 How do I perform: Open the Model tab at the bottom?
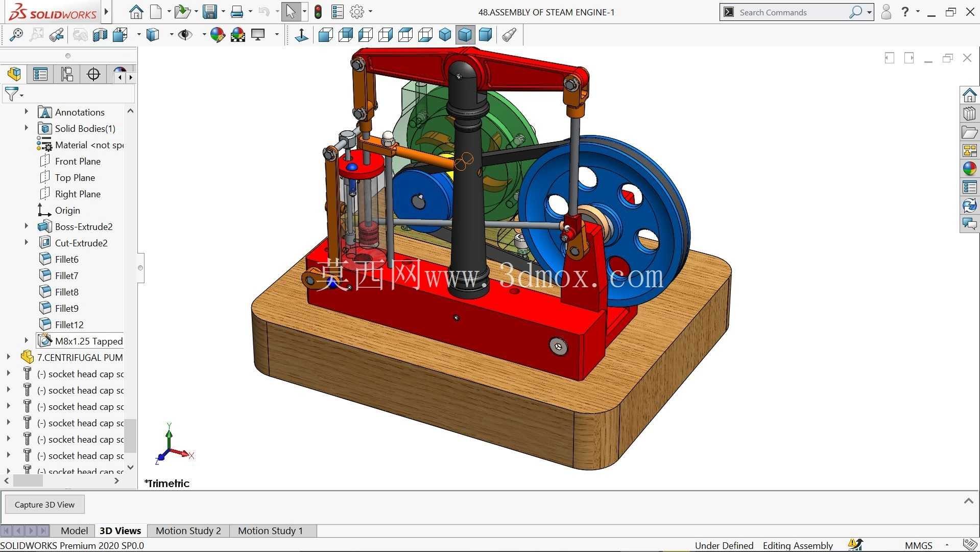[74, 531]
